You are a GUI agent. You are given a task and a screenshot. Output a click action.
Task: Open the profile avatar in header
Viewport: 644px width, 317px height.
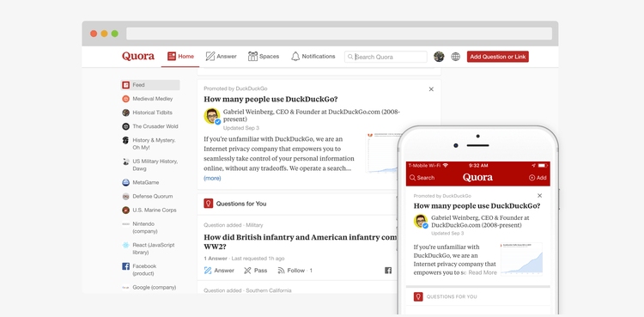tap(439, 57)
